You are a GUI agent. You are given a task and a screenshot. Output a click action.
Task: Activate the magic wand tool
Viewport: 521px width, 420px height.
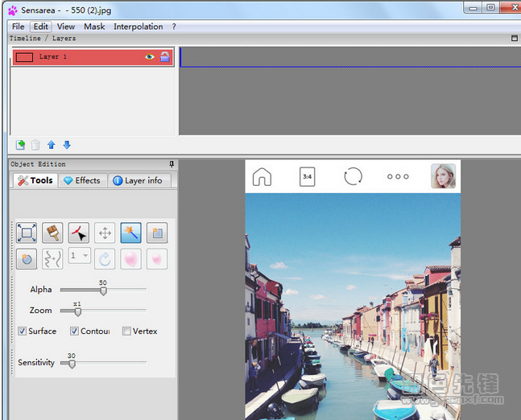click(130, 233)
